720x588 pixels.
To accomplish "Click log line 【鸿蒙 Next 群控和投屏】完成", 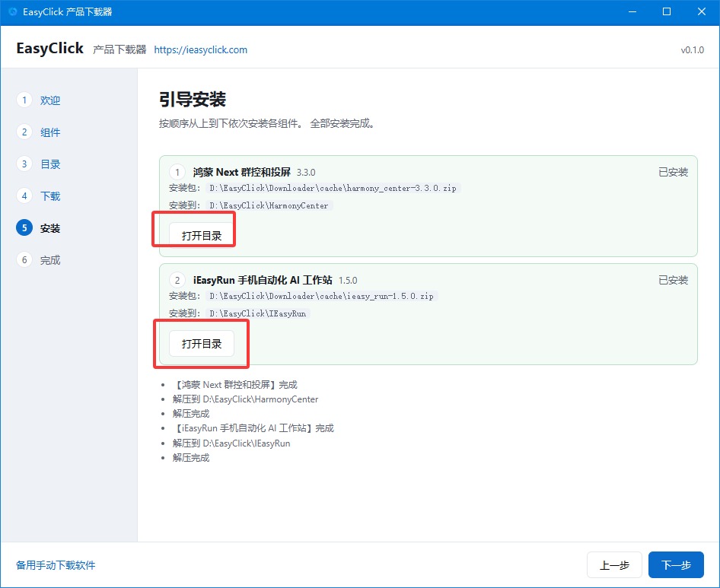I will [x=235, y=385].
